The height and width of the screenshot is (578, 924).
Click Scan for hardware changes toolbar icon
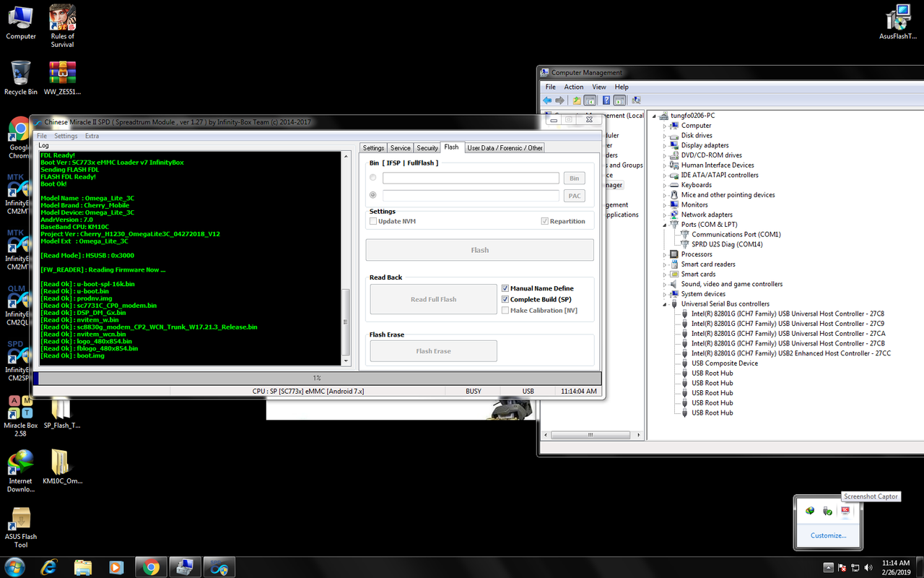point(636,100)
